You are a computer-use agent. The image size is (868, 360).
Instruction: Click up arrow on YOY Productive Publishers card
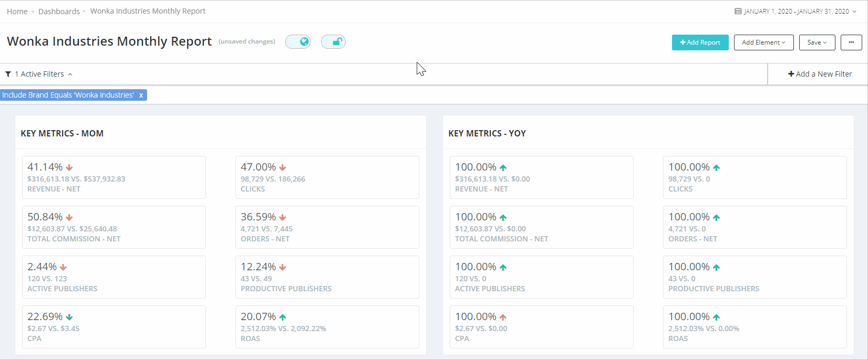pos(716,267)
